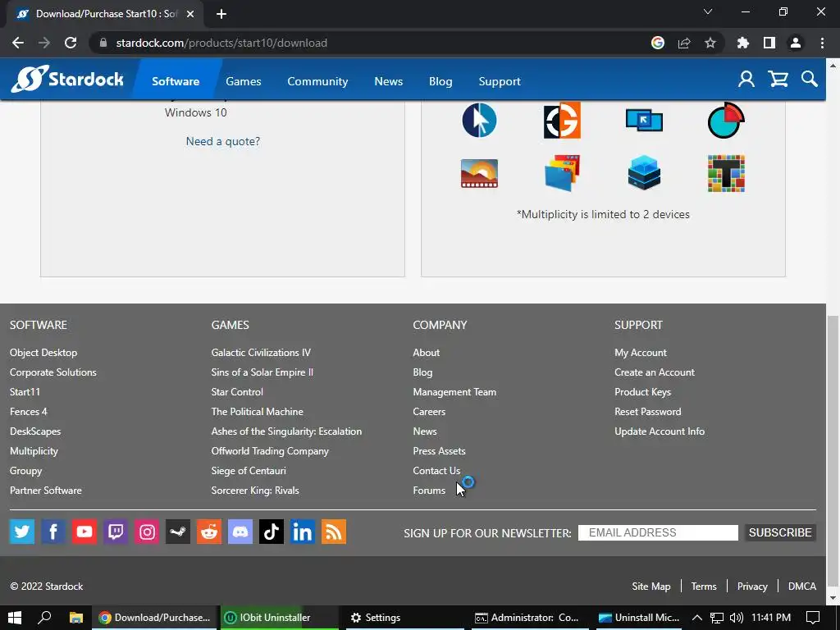The image size is (840, 630).
Task: Open Sins of a Solar Empire II link
Action: pyautogui.click(x=262, y=372)
